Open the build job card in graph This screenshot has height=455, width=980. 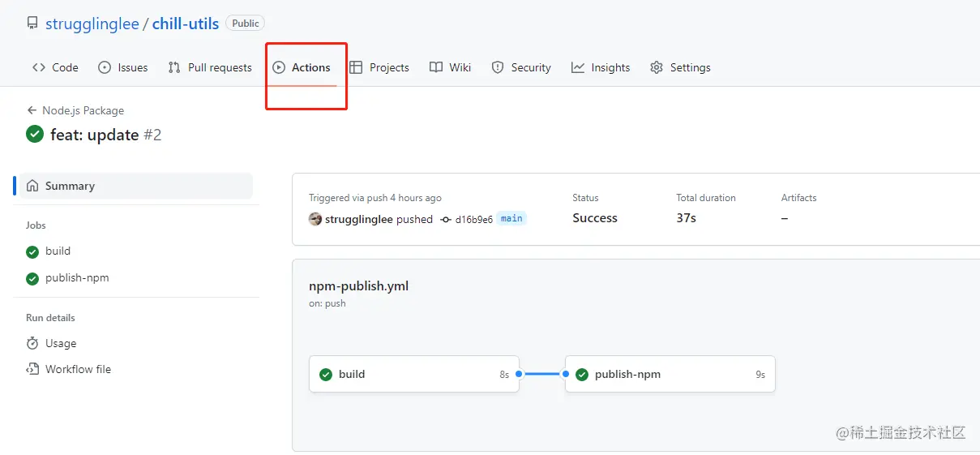[x=414, y=374]
